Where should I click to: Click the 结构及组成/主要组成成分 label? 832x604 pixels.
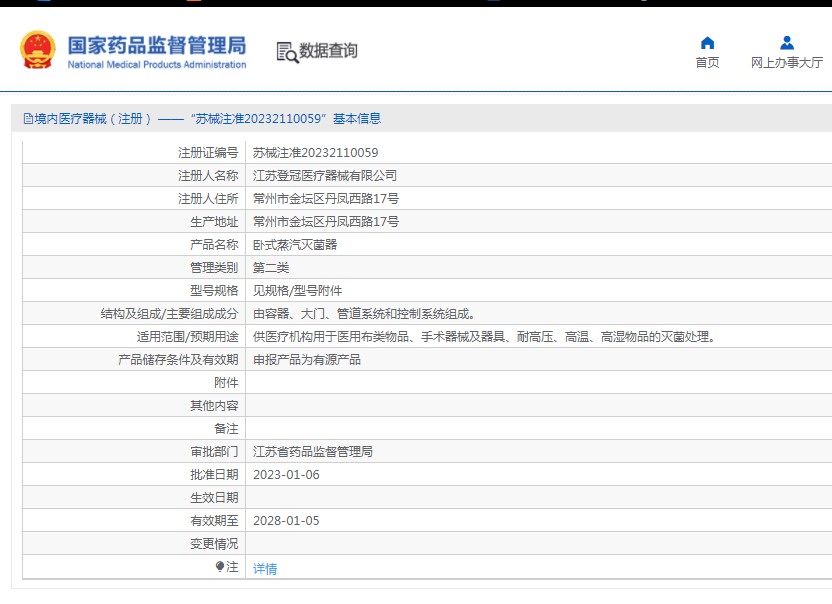point(169,314)
